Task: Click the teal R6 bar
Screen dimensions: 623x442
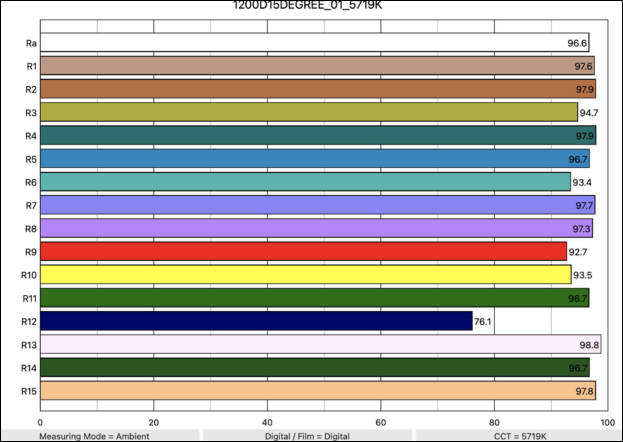Action: [x=300, y=182]
